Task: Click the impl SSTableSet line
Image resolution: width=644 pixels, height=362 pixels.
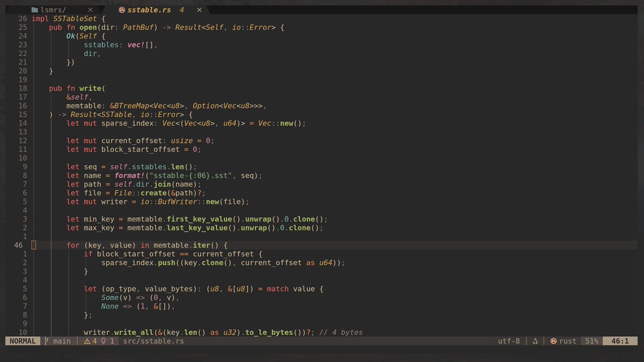Action: (x=69, y=18)
